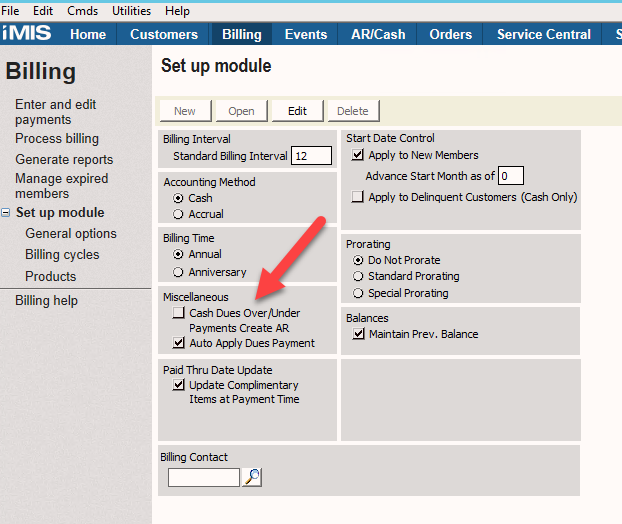The width and height of the screenshot is (622, 524).
Task: Uncheck Auto Apply Dues Payment
Action: 179,343
